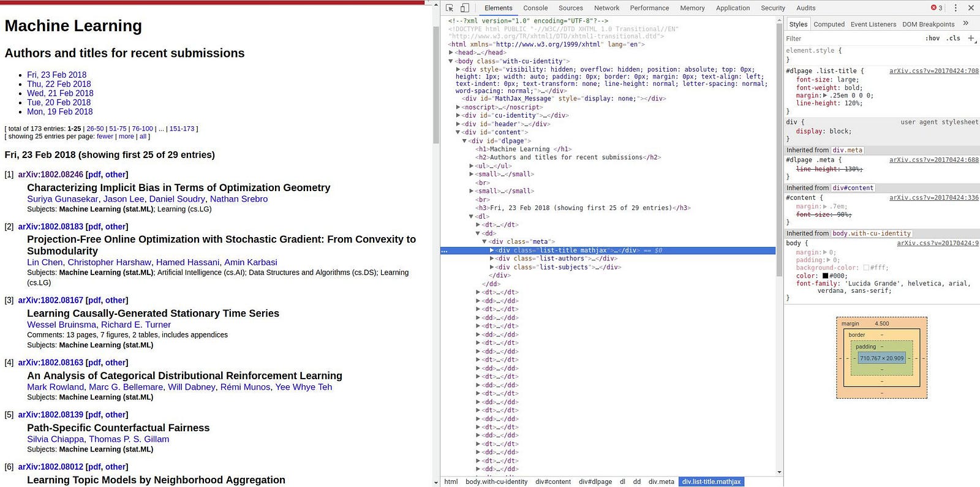Open the Audits tab
Screen dimensions: 980x487
[x=805, y=8]
